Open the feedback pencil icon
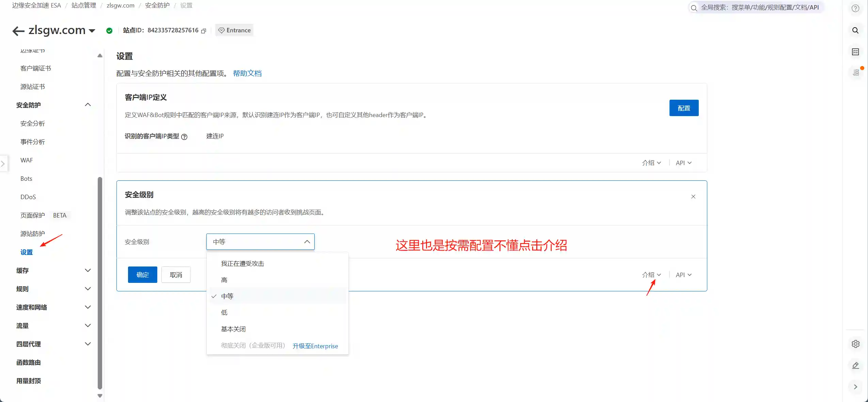The height and width of the screenshot is (402, 868). tap(855, 366)
